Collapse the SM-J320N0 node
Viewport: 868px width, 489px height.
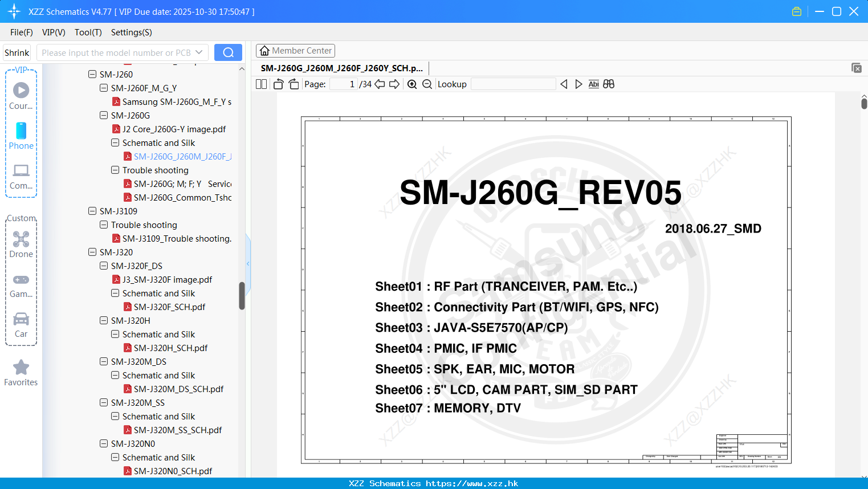(x=104, y=443)
